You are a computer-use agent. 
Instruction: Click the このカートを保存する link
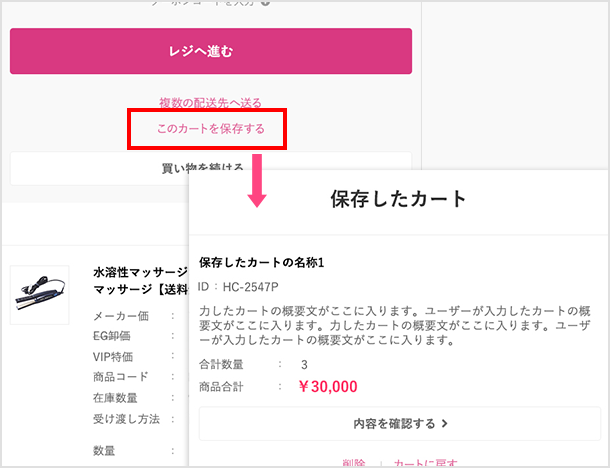pyautogui.click(x=211, y=129)
